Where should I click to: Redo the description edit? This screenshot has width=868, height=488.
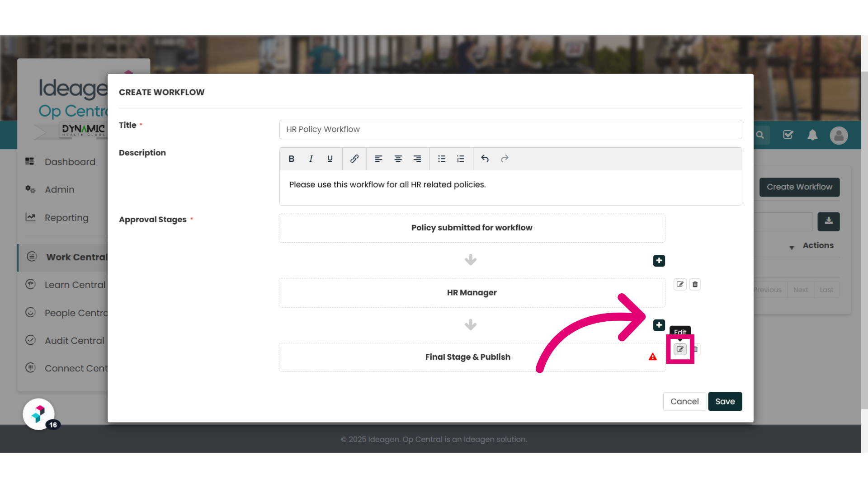(x=505, y=159)
